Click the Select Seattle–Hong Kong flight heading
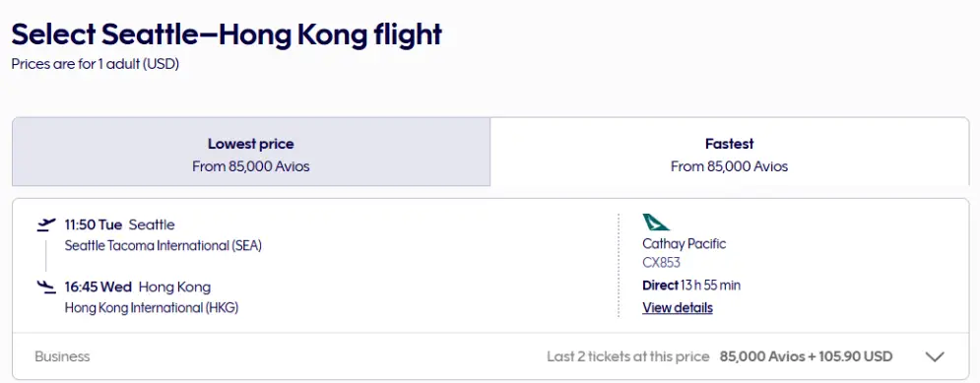The width and height of the screenshot is (980, 383). (227, 34)
